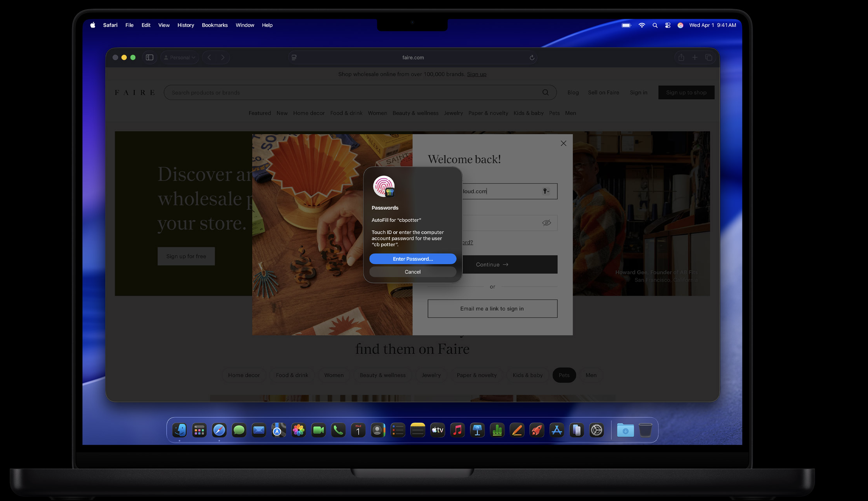This screenshot has width=868, height=501.
Task: Click the Safari sidebar toggle icon
Action: coord(149,57)
